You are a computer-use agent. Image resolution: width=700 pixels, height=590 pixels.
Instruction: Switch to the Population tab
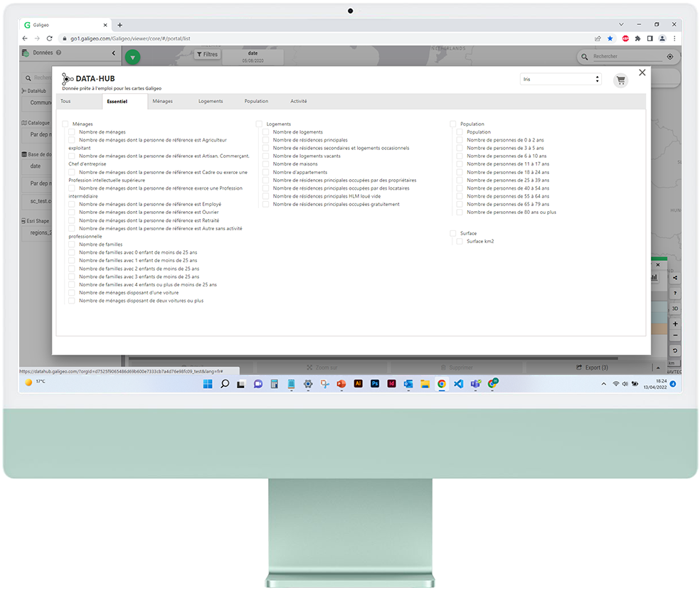tap(256, 102)
